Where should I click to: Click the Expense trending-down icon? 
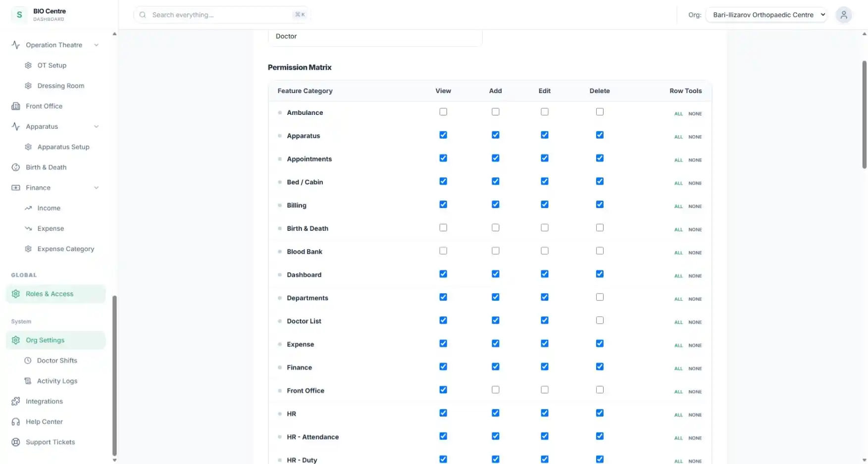pyautogui.click(x=28, y=228)
